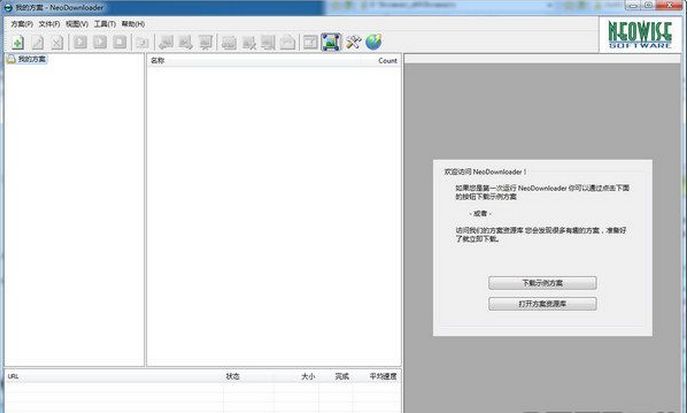Image resolution: width=688 pixels, height=413 pixels.
Task: Sort list by the 名称 column header
Action: pos(157,61)
